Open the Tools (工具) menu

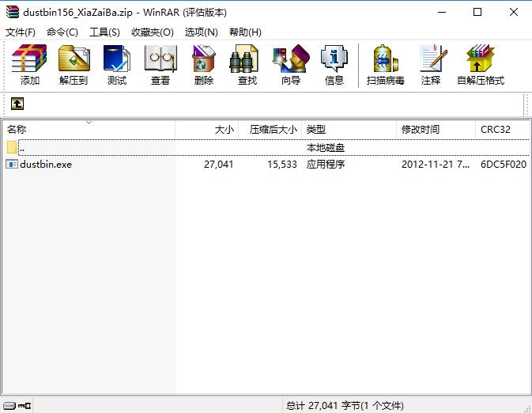[x=104, y=32]
